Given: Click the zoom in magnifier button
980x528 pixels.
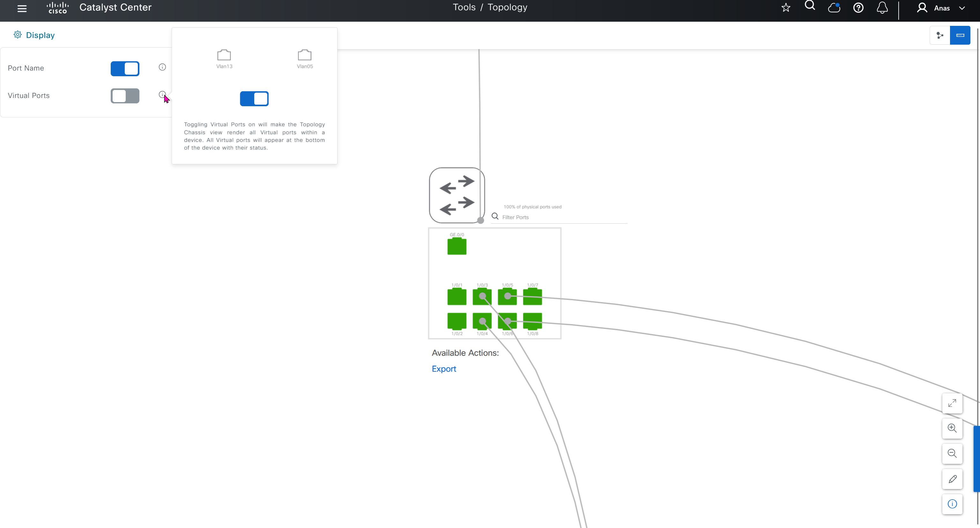Looking at the screenshot, I should [952, 428].
